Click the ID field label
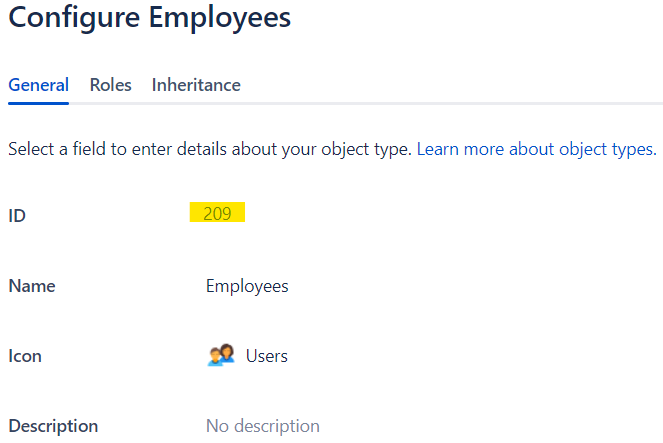The image size is (663, 443). tap(17, 216)
